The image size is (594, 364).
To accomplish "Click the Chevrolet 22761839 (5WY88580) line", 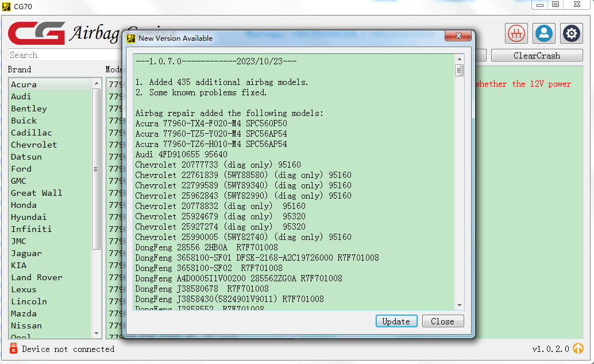I will click(243, 175).
